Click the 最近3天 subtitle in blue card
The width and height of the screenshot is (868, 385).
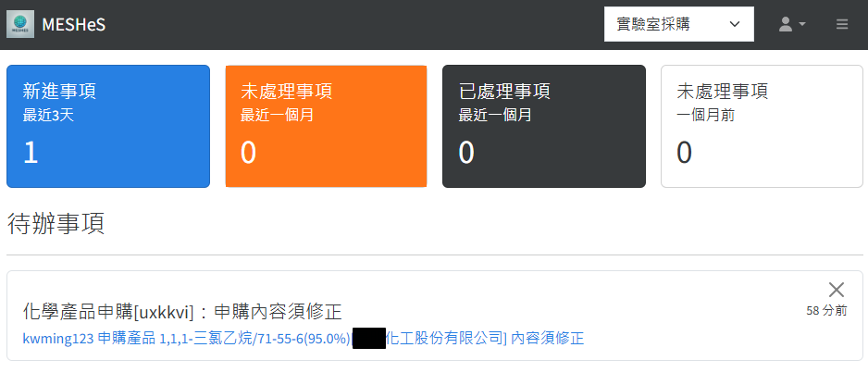click(48, 116)
